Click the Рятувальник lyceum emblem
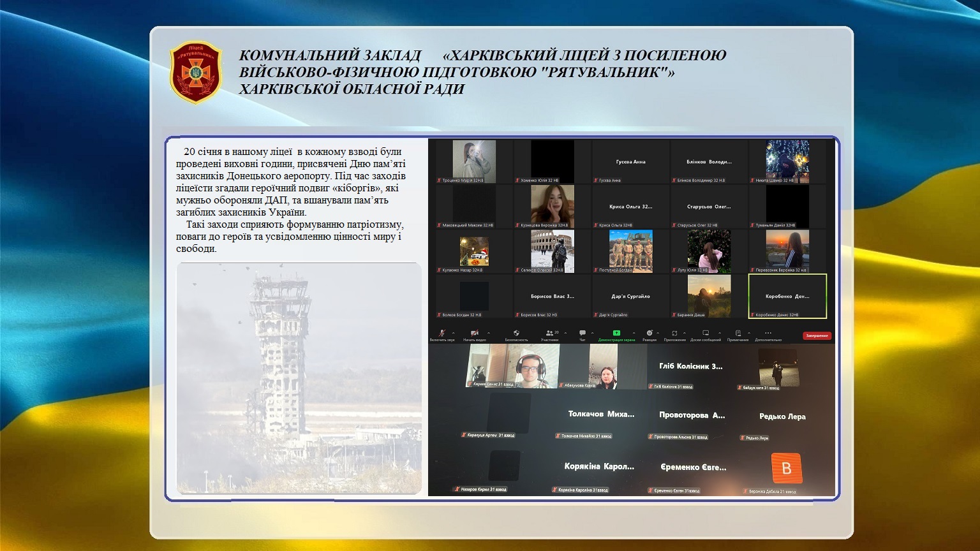Viewport: 980px width, 551px height. coord(196,73)
